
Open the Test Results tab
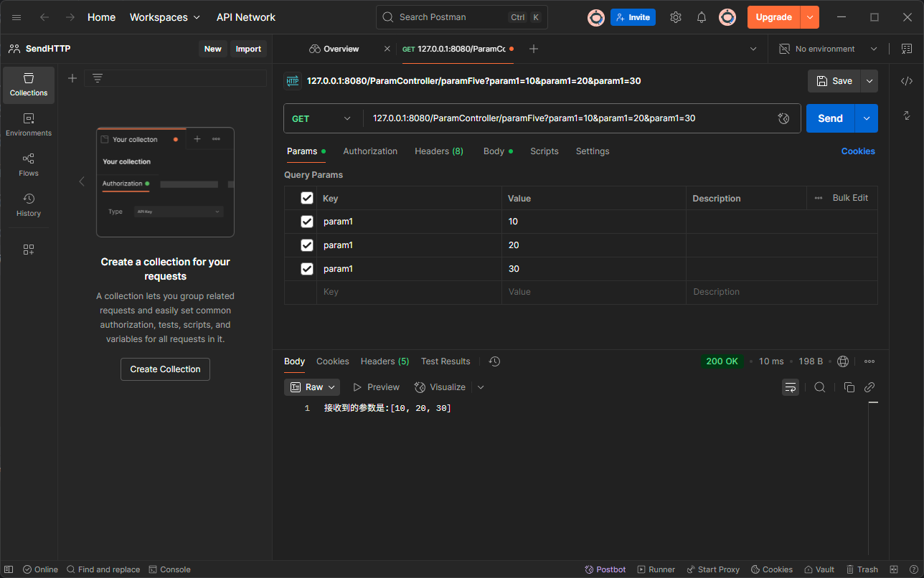(x=445, y=361)
